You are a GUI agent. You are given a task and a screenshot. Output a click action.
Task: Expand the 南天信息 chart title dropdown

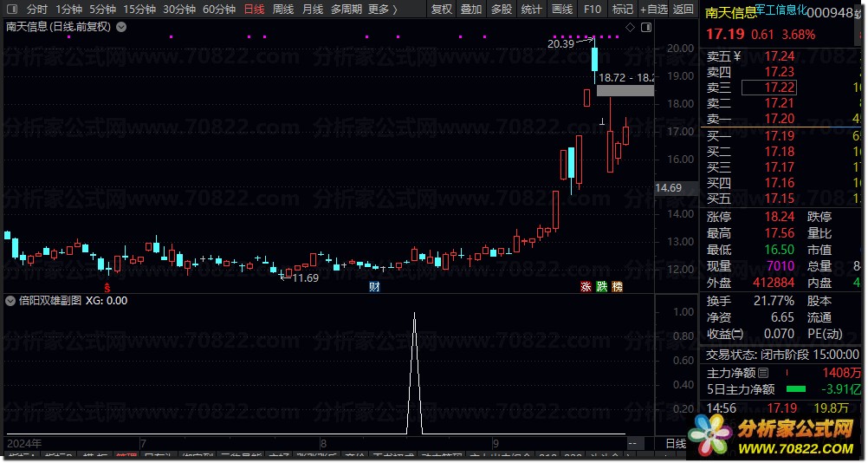click(121, 27)
